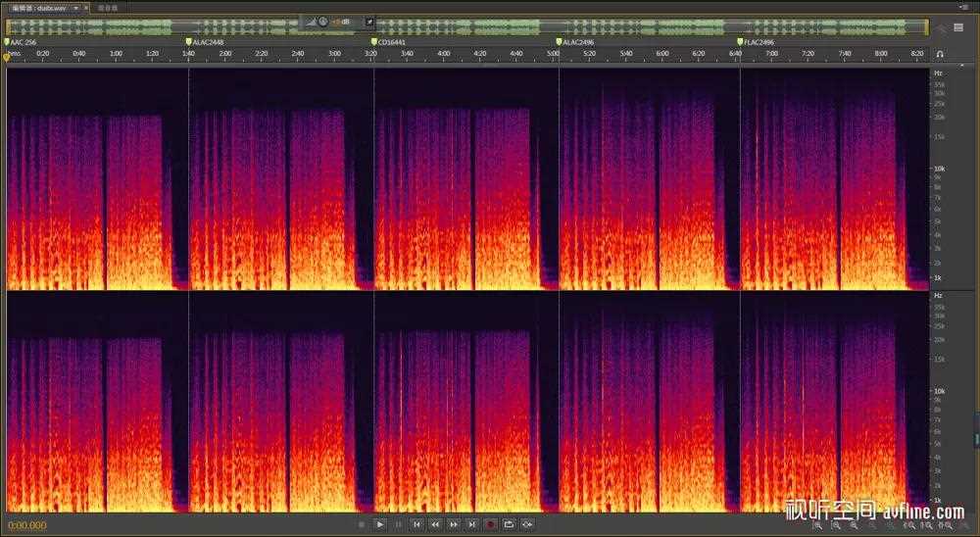Open the editor file dropdown arrow
This screenshot has width=980, height=537.
point(74,7)
